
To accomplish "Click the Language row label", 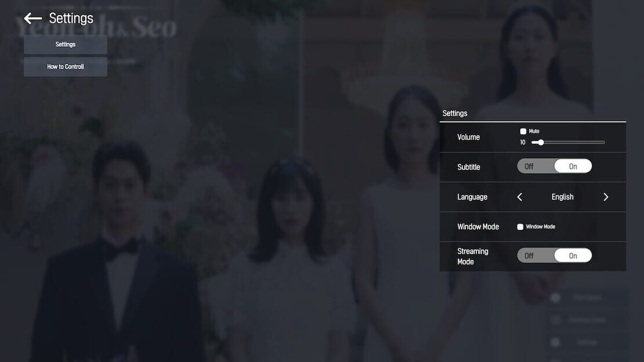I will click(x=472, y=197).
